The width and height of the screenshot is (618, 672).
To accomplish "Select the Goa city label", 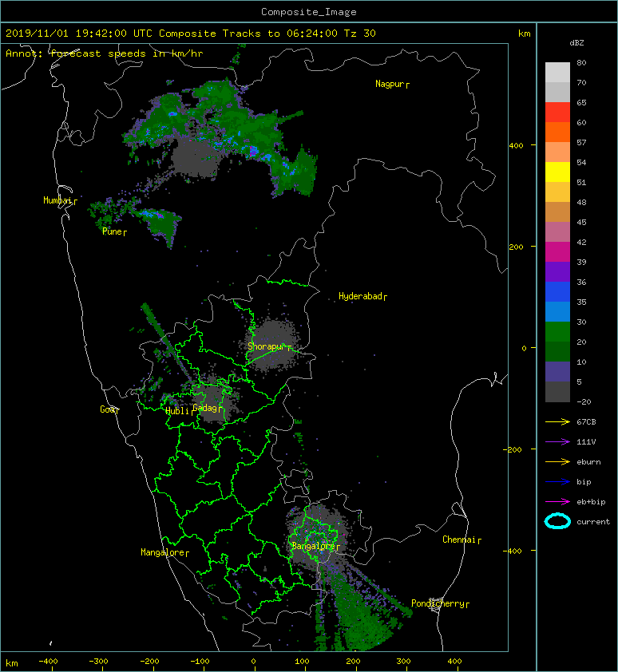I will coord(109,409).
